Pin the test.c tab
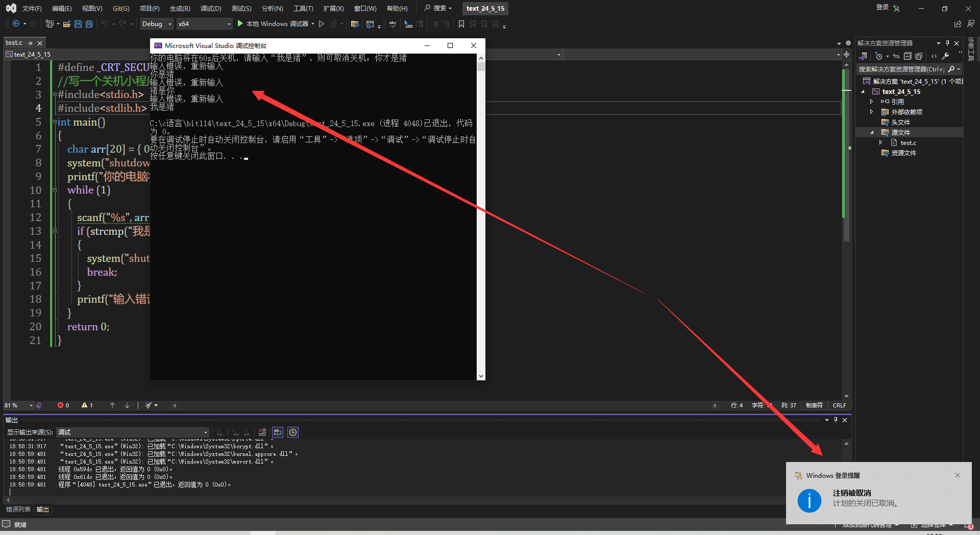980x535 pixels. tap(30, 43)
